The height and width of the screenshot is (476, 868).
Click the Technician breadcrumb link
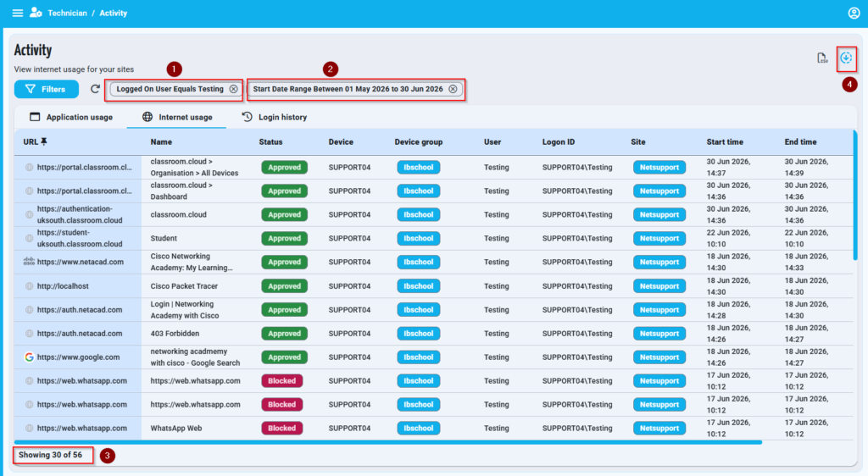67,13
